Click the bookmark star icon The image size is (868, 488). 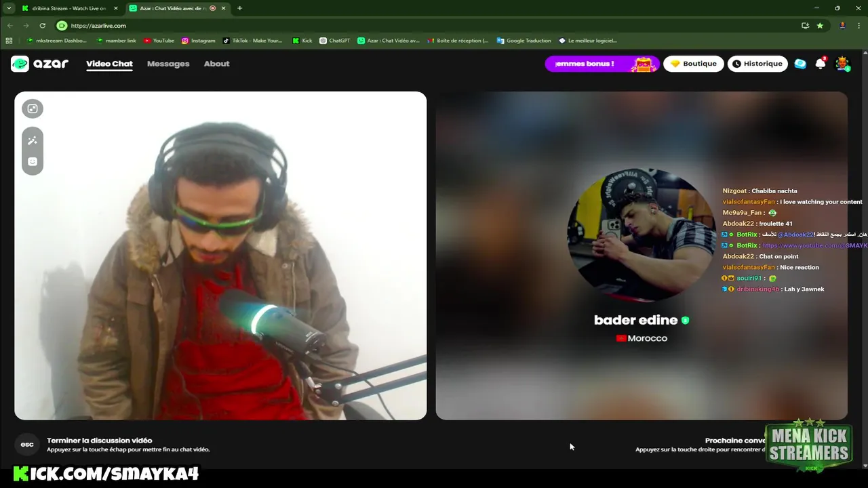pyautogui.click(x=820, y=26)
